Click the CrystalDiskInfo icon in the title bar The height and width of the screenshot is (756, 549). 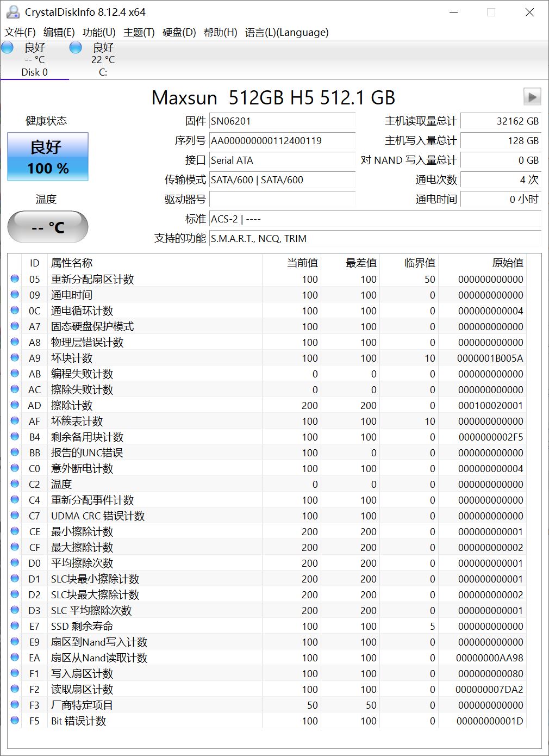(12, 11)
